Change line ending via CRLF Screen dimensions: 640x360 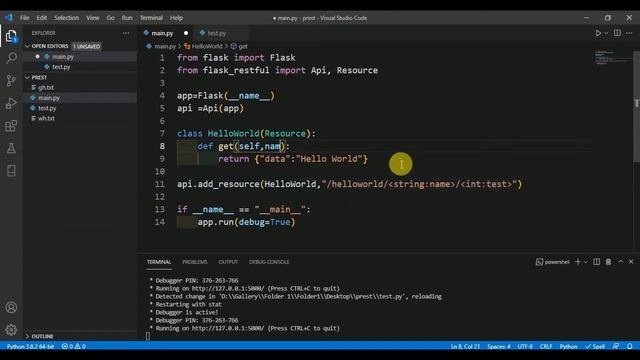[546, 347]
